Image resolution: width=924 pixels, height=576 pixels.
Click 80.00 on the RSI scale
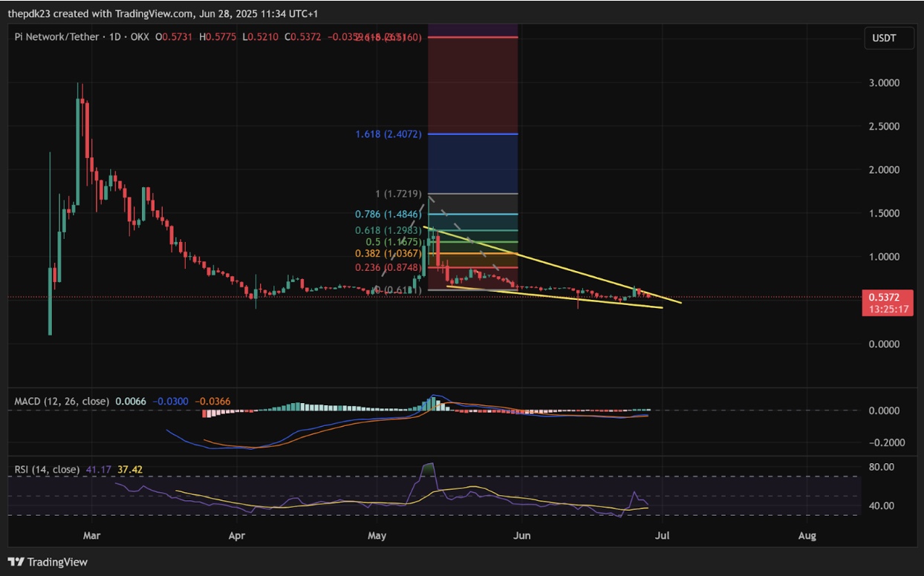(x=882, y=467)
